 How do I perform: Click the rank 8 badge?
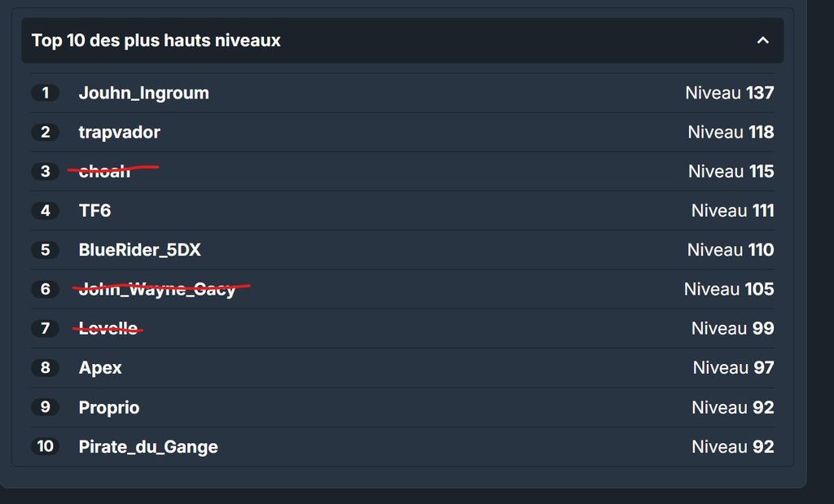tap(46, 368)
